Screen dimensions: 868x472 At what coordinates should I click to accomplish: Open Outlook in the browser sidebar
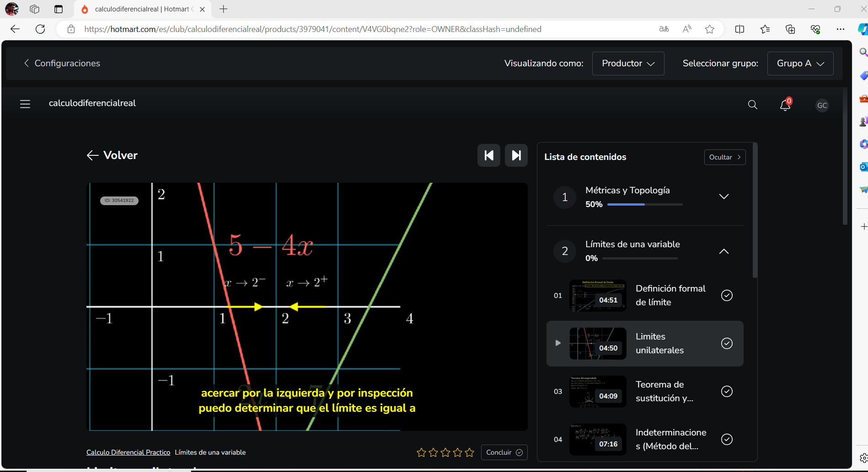(x=863, y=167)
